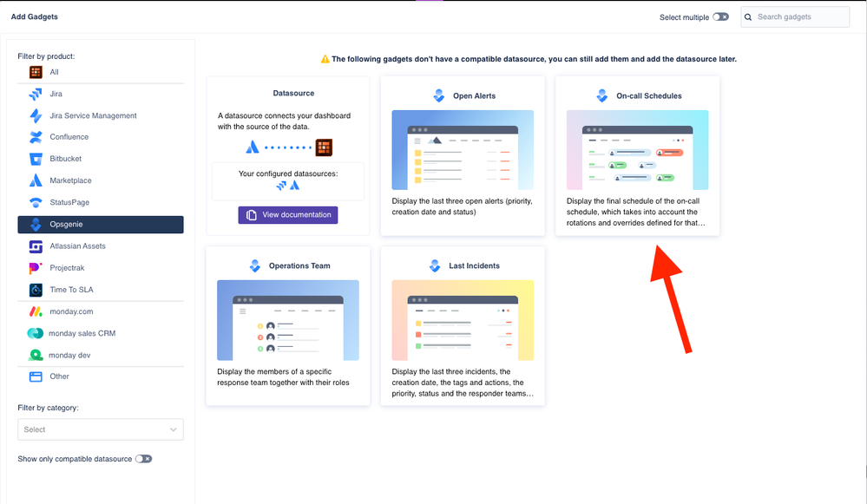Add the Open Alerts gadget thumbnail
This screenshot has height=504, width=867.
pos(463,150)
